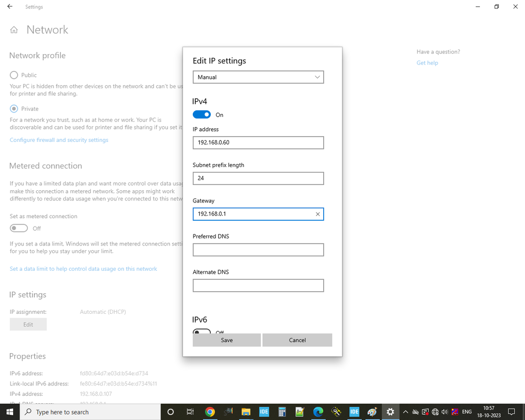The image size is (525, 420).
Task: Open the Action Center notifications icon
Action: pyautogui.click(x=511, y=412)
